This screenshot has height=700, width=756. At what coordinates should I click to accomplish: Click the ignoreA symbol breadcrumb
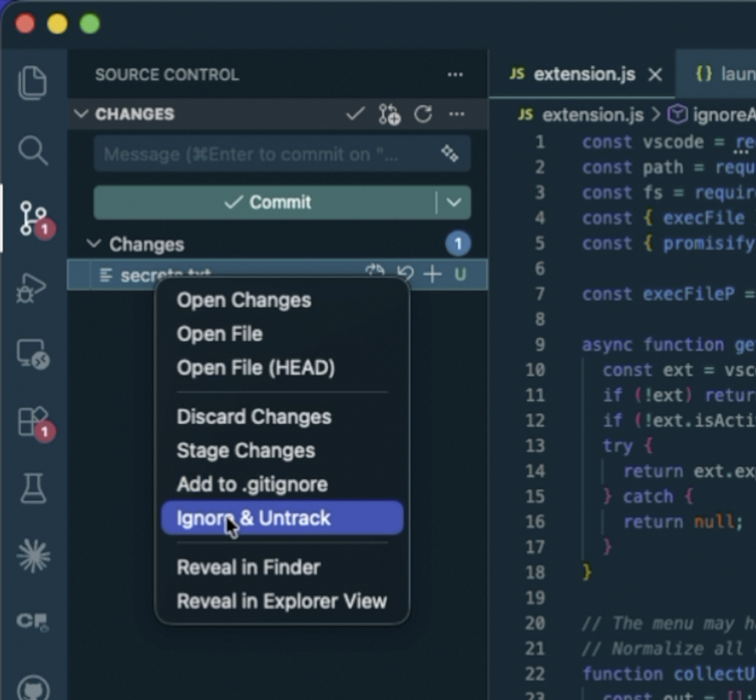click(x=711, y=115)
